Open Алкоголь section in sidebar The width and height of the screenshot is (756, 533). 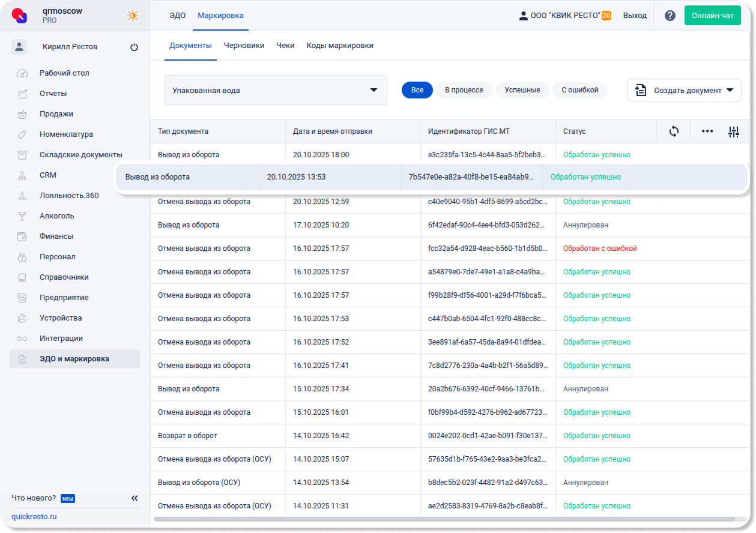point(56,216)
